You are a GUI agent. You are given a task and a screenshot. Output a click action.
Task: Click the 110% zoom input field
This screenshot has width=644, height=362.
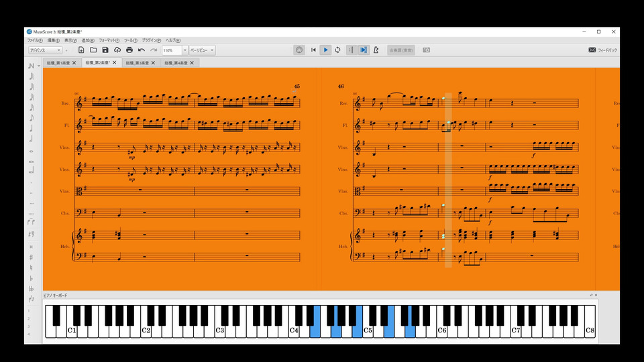[x=172, y=50]
